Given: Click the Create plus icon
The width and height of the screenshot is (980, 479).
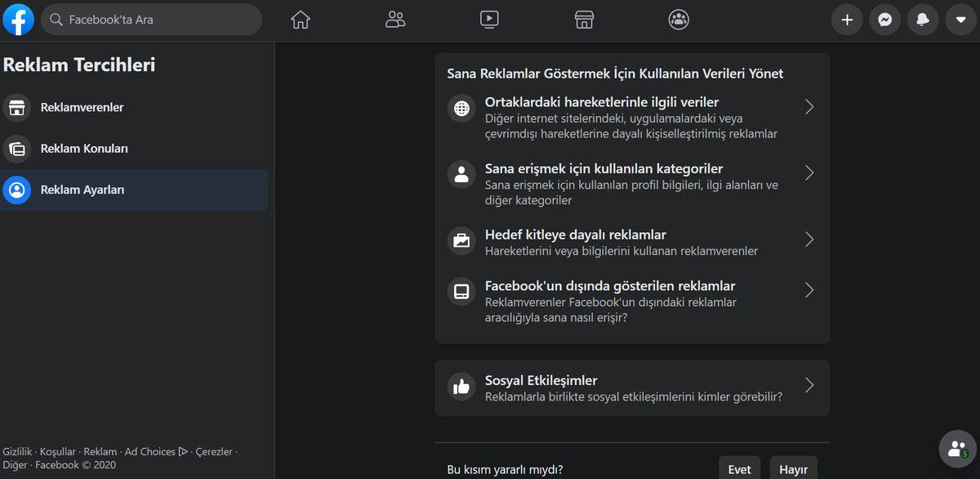Looking at the screenshot, I should coord(847,19).
